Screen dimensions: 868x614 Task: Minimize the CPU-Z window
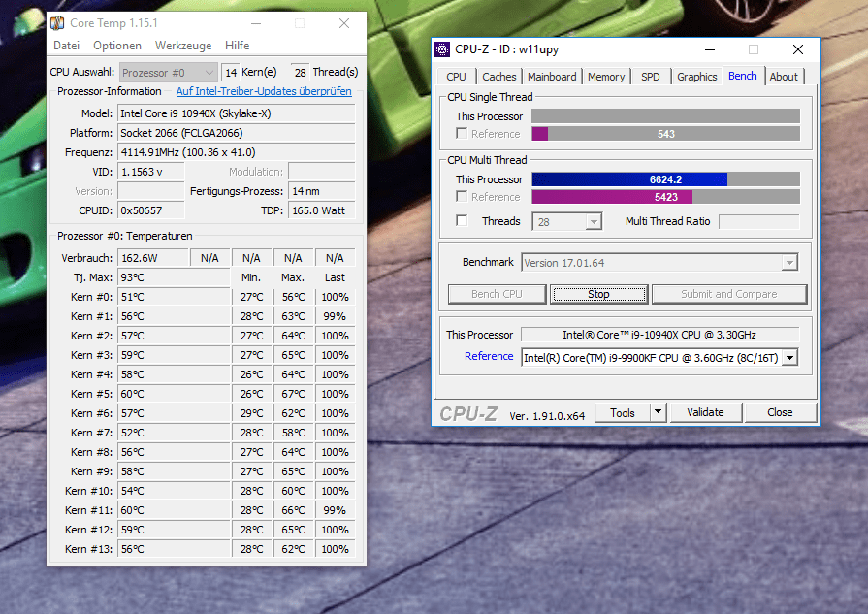tap(710, 49)
